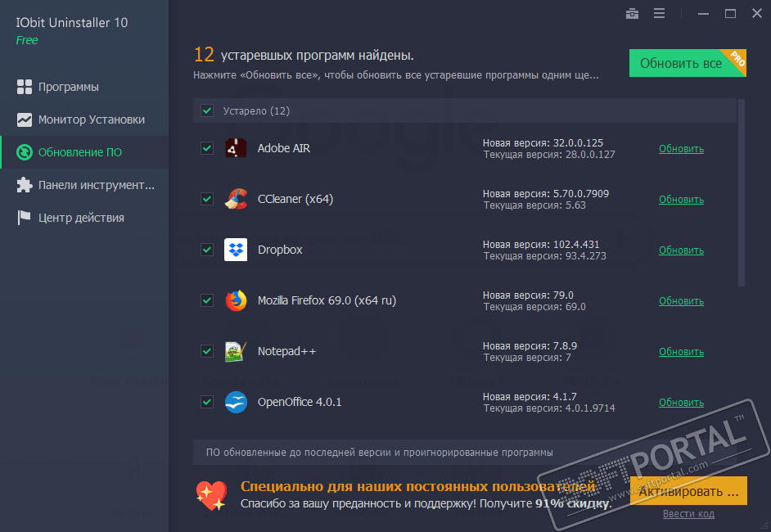Click the Панели инструментов puzzle icon
Screen dimensions: 771x532
pos(24,185)
